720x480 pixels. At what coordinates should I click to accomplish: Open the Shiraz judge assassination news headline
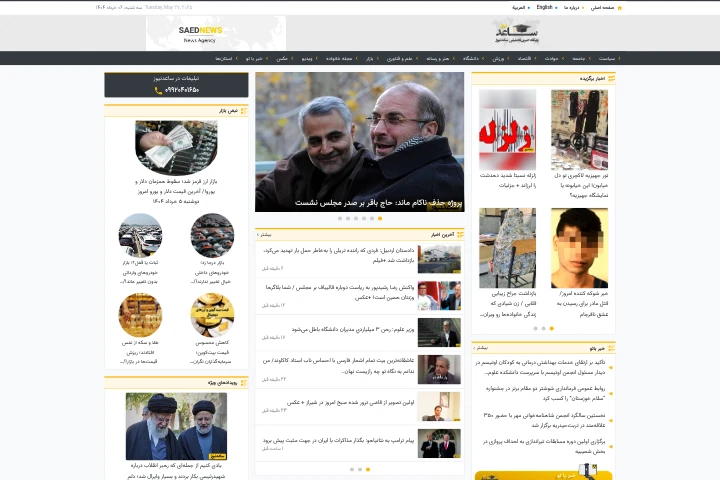pos(350,402)
